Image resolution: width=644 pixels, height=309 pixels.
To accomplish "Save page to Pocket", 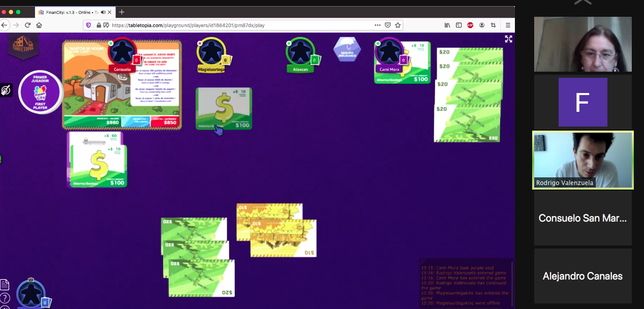I will [388, 25].
